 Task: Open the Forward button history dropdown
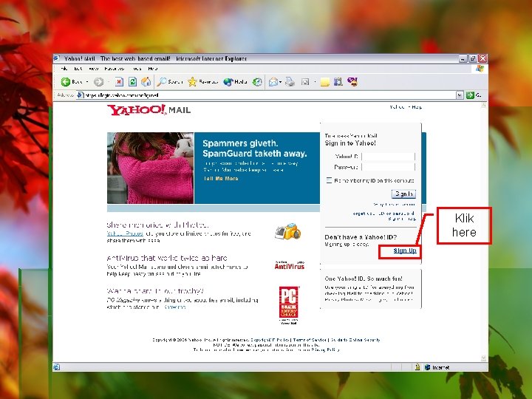109,82
